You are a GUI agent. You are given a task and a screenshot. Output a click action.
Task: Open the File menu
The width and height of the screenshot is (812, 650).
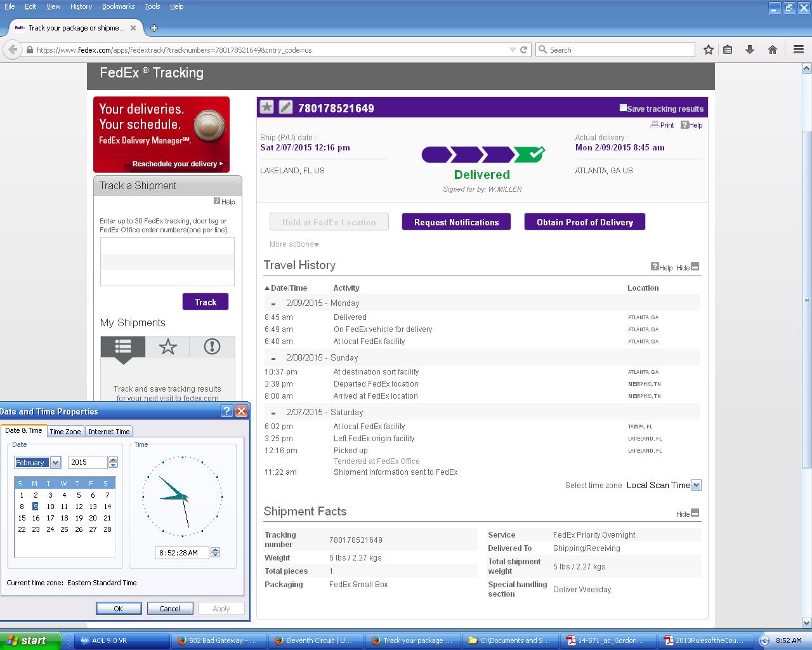(x=10, y=6)
